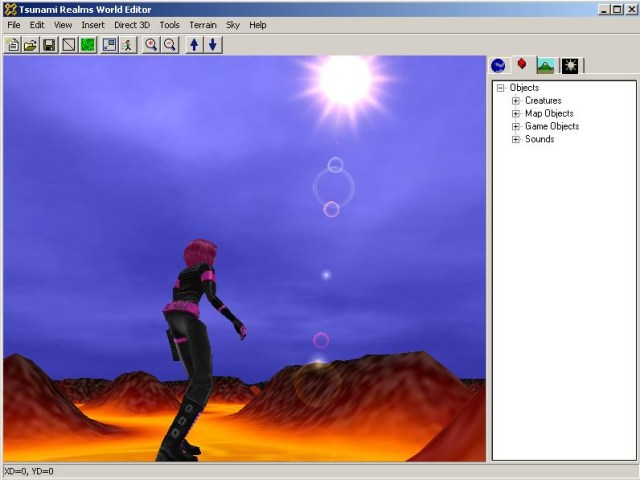This screenshot has width=640, height=480.
Task: Select the wireframe diagonal-line icon
Action: click(69, 45)
